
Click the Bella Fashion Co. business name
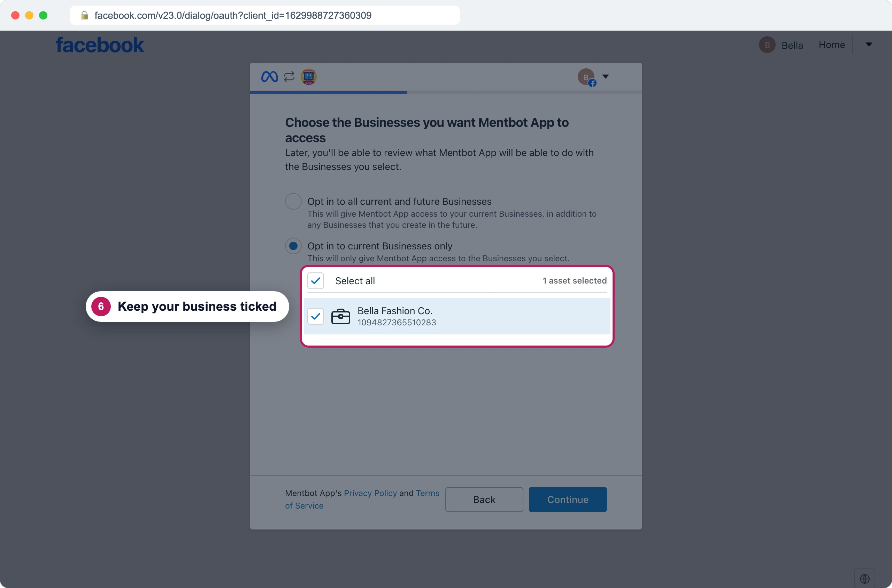click(395, 311)
